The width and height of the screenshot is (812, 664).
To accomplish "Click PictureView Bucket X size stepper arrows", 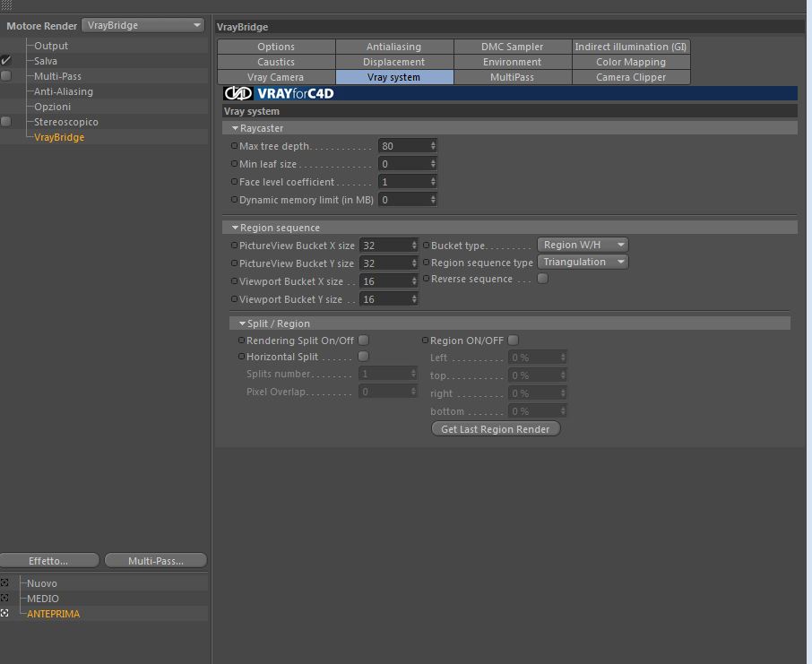I will [x=414, y=246].
